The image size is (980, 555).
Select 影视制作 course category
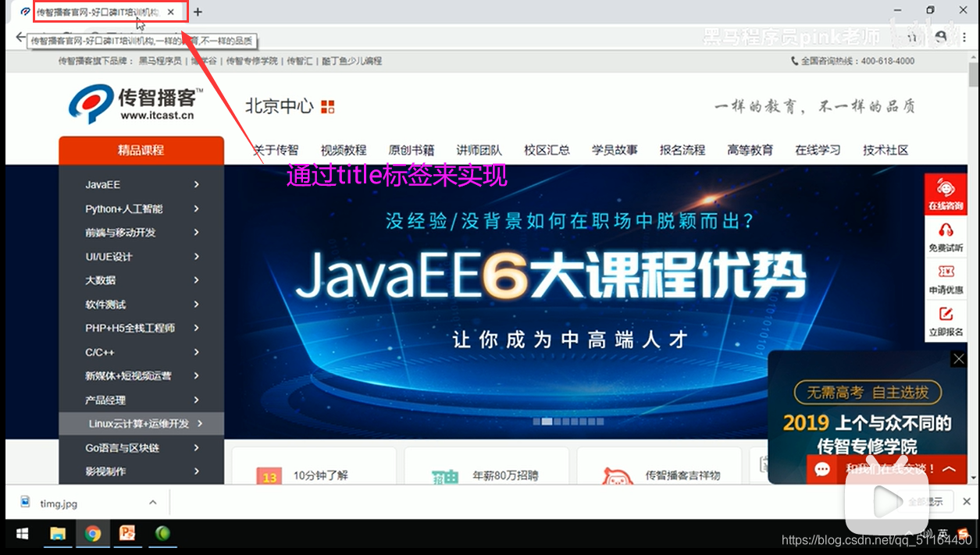coord(141,471)
